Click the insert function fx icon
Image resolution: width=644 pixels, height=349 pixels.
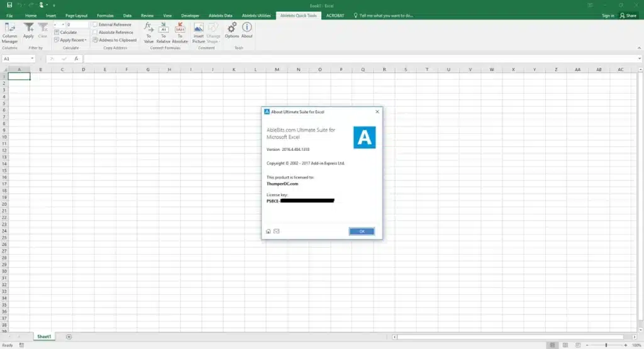pyautogui.click(x=76, y=58)
